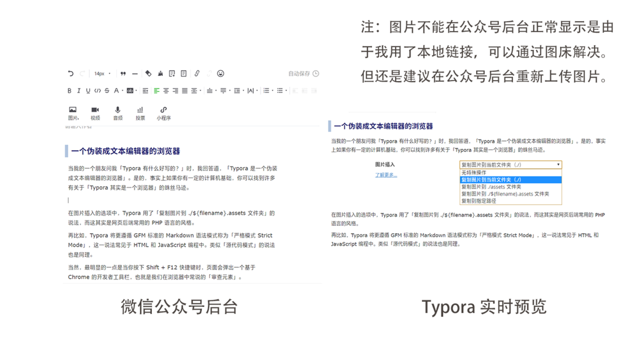Toggle bold formatting with the B button
Screen dimensions: 644x362
tap(70, 91)
